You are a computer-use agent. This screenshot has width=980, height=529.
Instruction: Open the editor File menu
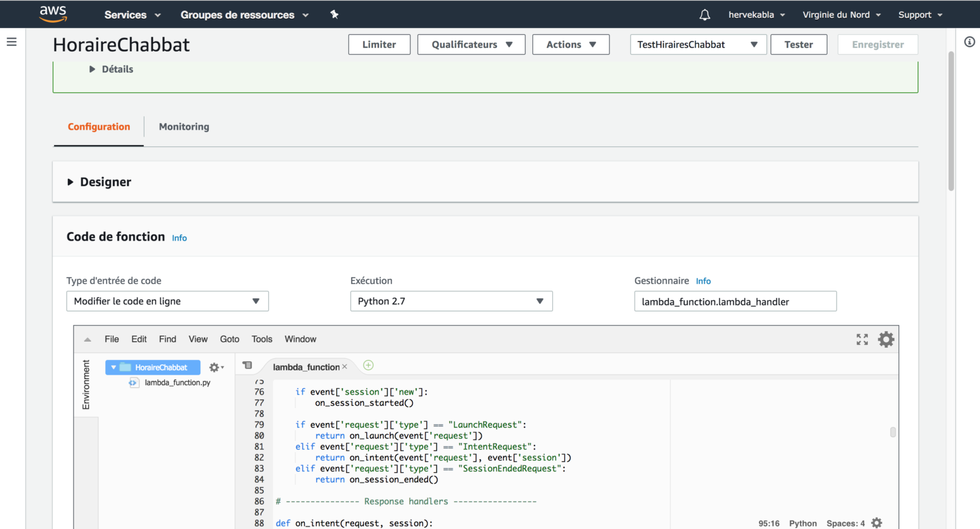click(111, 339)
